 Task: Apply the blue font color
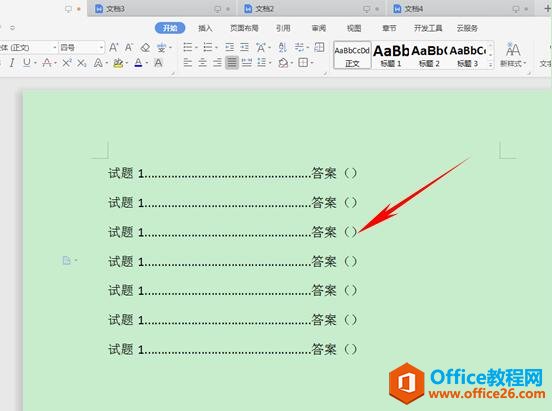(x=138, y=63)
